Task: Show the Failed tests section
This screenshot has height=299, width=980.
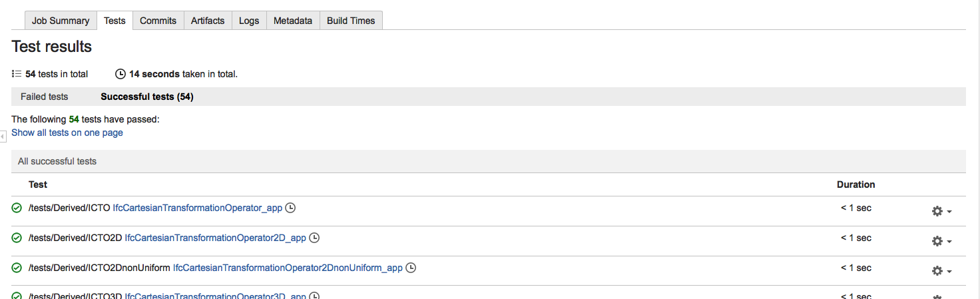Action: (44, 97)
